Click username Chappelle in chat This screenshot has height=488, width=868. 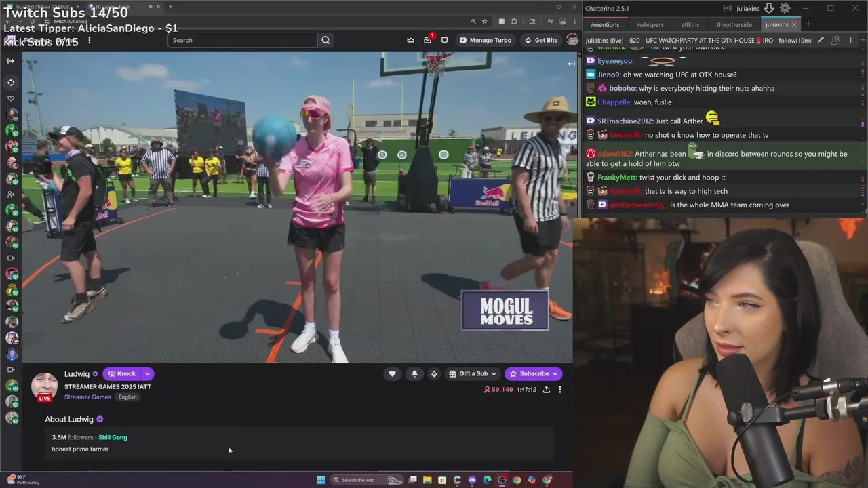pos(614,102)
